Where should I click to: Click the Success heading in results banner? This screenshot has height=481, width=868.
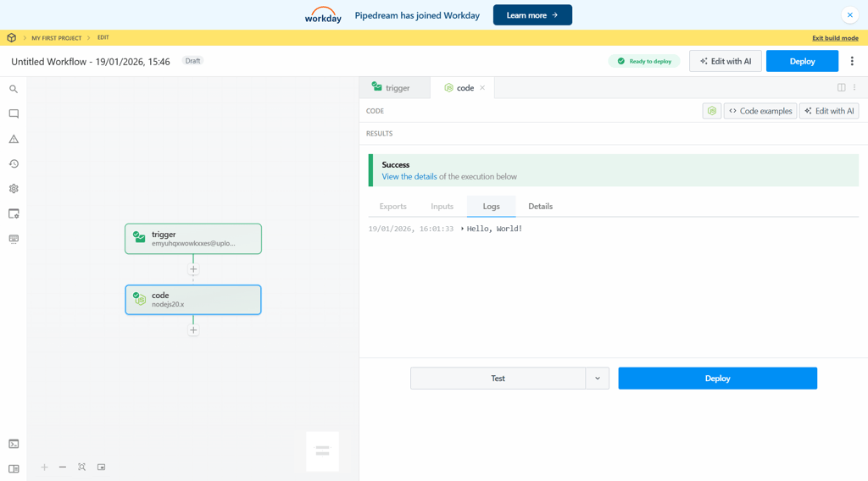pyautogui.click(x=396, y=165)
